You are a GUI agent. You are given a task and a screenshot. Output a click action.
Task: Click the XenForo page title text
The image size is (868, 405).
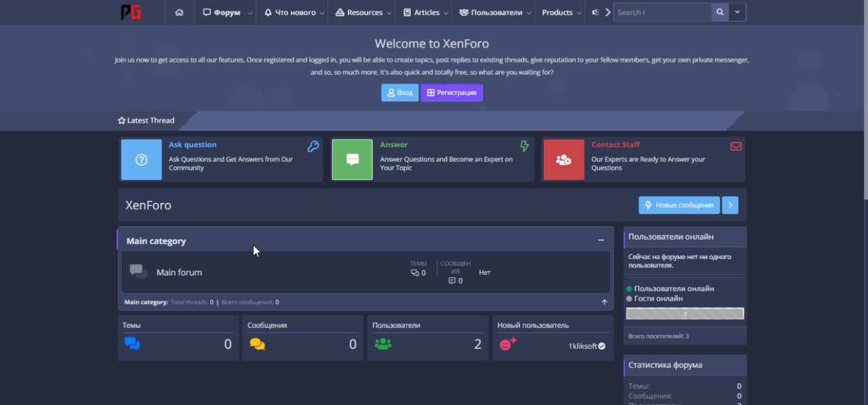coord(149,205)
